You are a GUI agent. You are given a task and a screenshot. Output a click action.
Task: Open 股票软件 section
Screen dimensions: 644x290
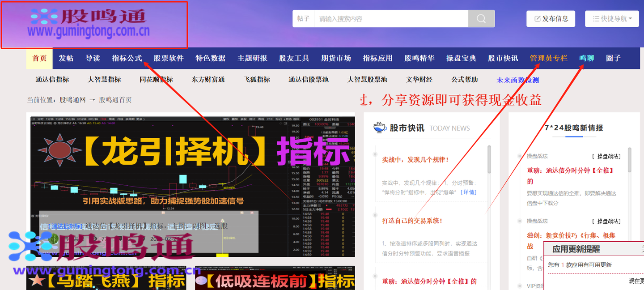click(169, 58)
